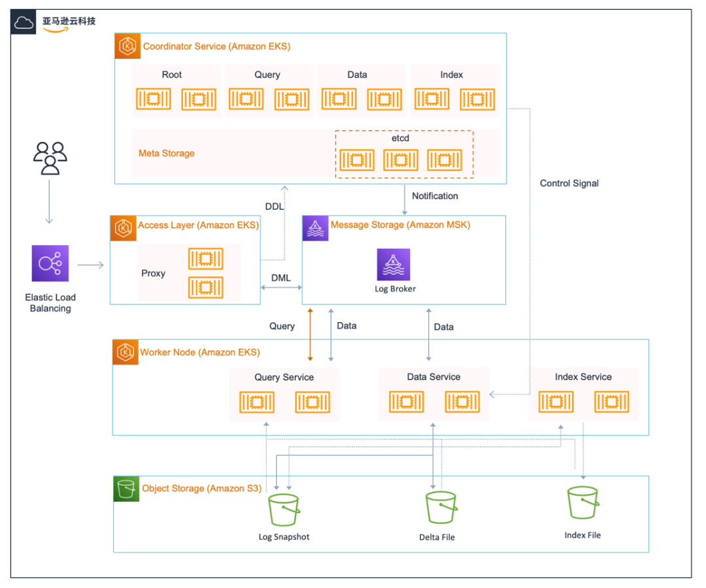Click the Delta File caption
The image size is (706, 588).
pyautogui.click(x=437, y=537)
